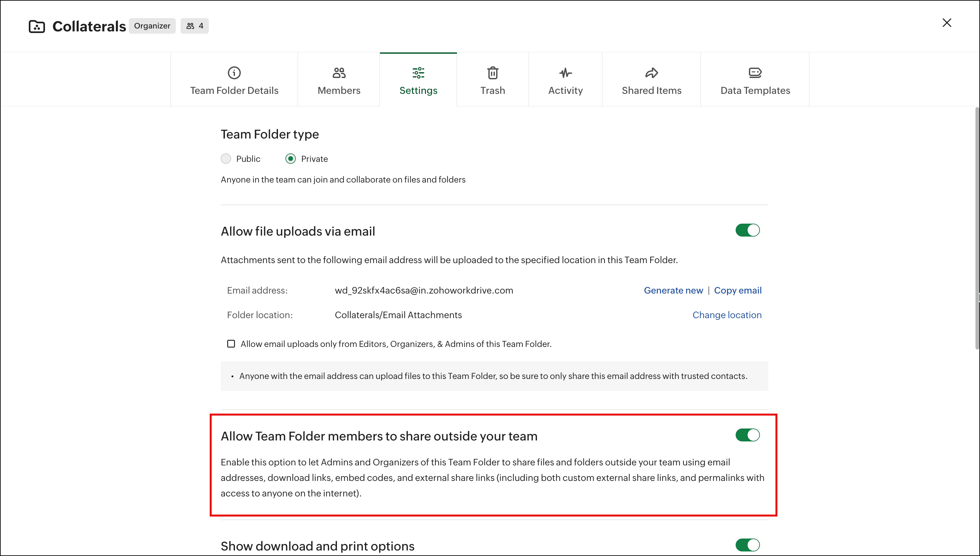Click the Data Templates icon
Viewport: 980px width, 556px height.
(x=755, y=72)
